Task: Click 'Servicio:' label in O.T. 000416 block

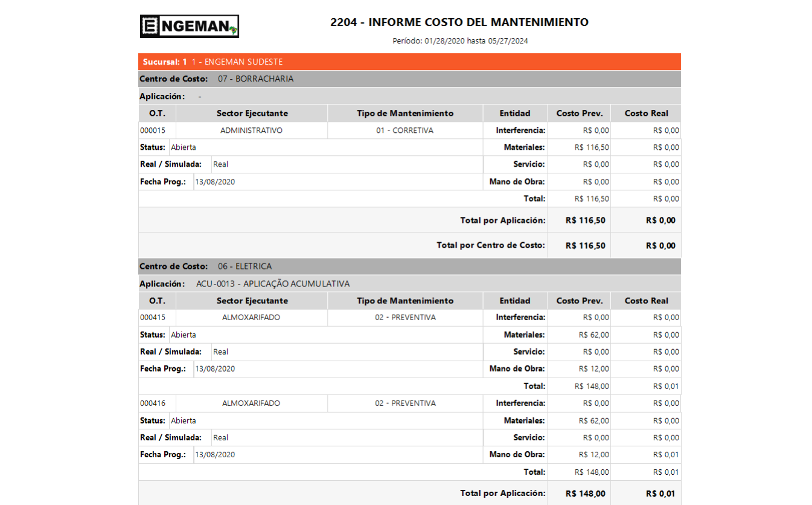Action: pos(529,437)
